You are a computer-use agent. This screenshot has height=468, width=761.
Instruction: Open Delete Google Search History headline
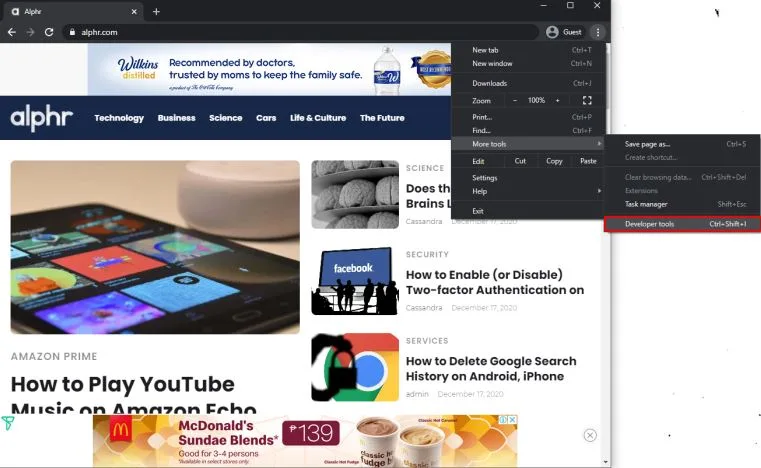click(x=491, y=368)
